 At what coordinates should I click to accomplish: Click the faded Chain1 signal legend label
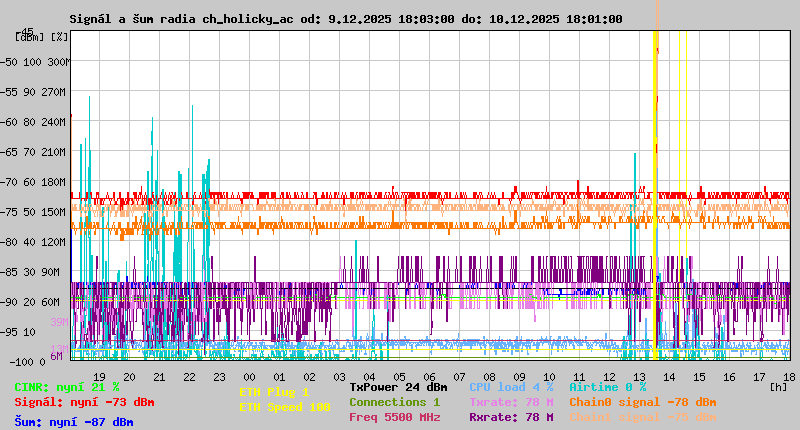[642, 417]
